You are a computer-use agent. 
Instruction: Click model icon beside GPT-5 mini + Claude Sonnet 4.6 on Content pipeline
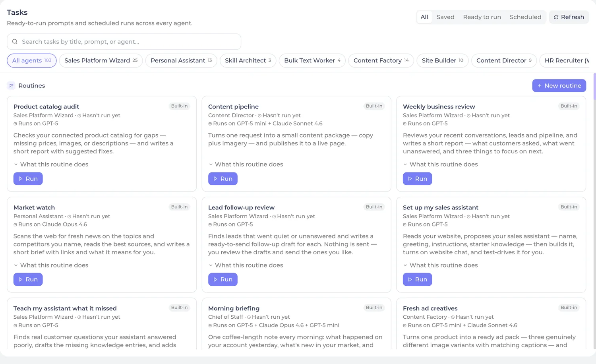click(x=210, y=124)
